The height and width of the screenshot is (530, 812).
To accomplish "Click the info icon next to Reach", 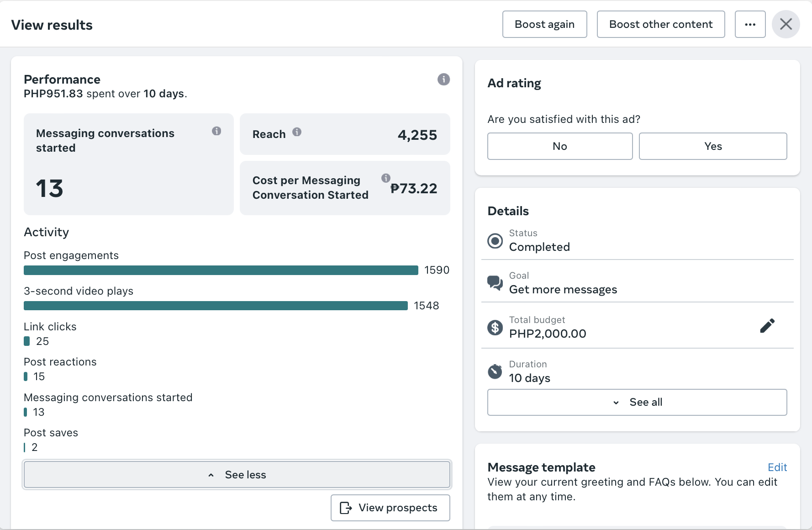I will coord(297,132).
